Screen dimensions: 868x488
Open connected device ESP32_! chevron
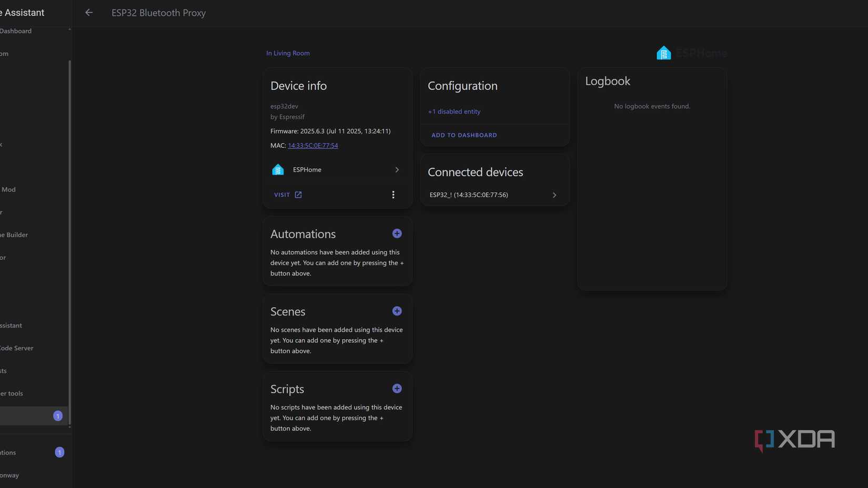(x=554, y=195)
